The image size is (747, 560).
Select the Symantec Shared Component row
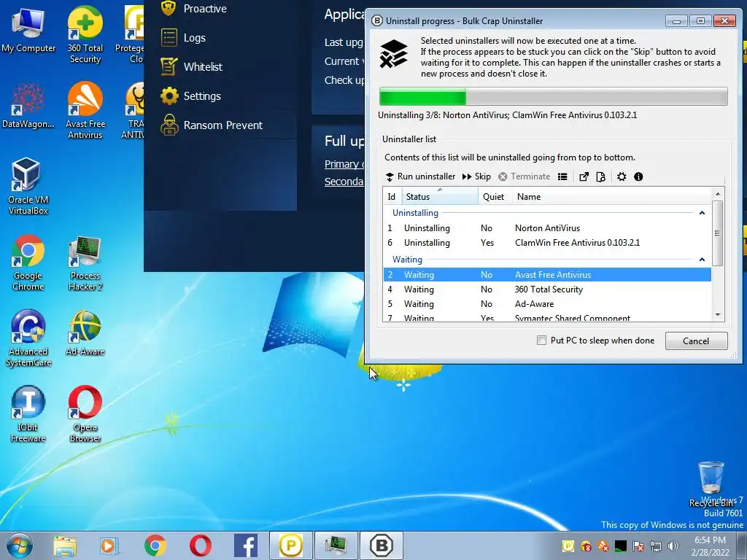pyautogui.click(x=547, y=317)
